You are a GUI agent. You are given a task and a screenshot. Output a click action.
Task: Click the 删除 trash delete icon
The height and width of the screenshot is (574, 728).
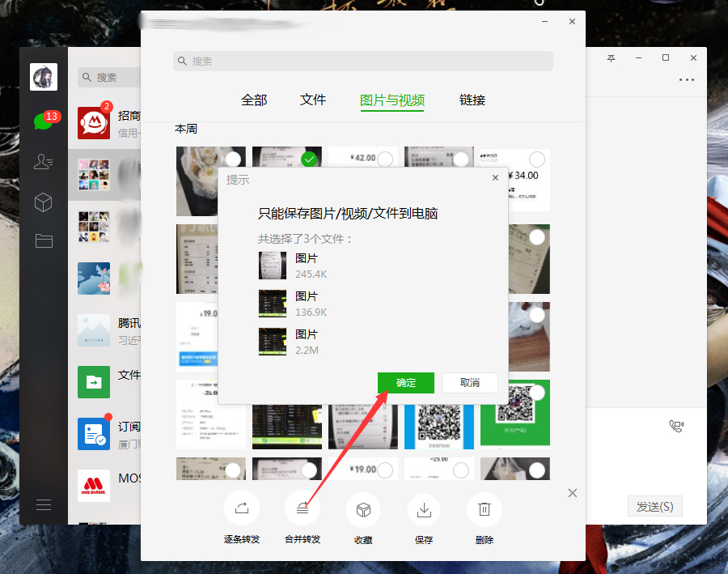(484, 509)
